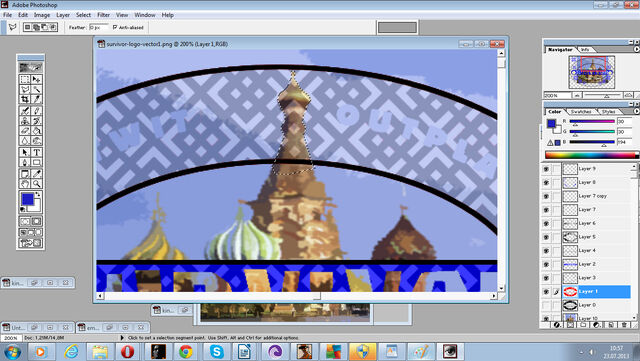Hide Layer 5 with its eye icon
This screenshot has width=640, height=361.
click(x=546, y=237)
